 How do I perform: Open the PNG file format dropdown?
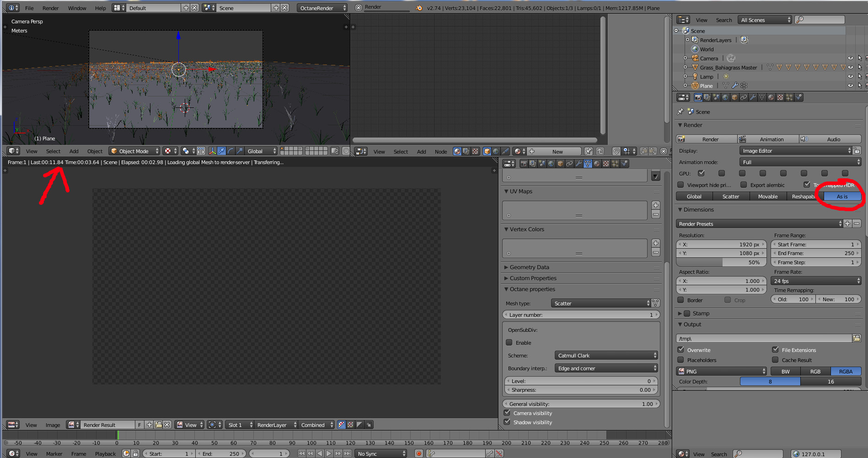coord(722,371)
